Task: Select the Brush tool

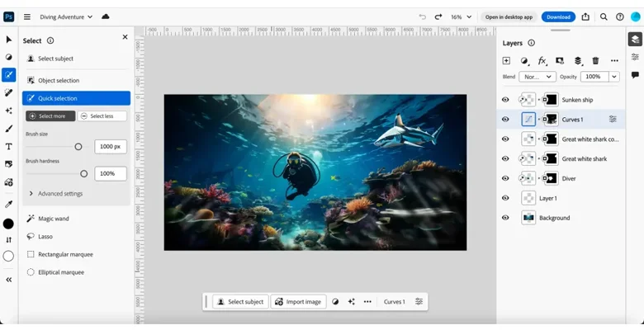Action: pyautogui.click(x=8, y=129)
